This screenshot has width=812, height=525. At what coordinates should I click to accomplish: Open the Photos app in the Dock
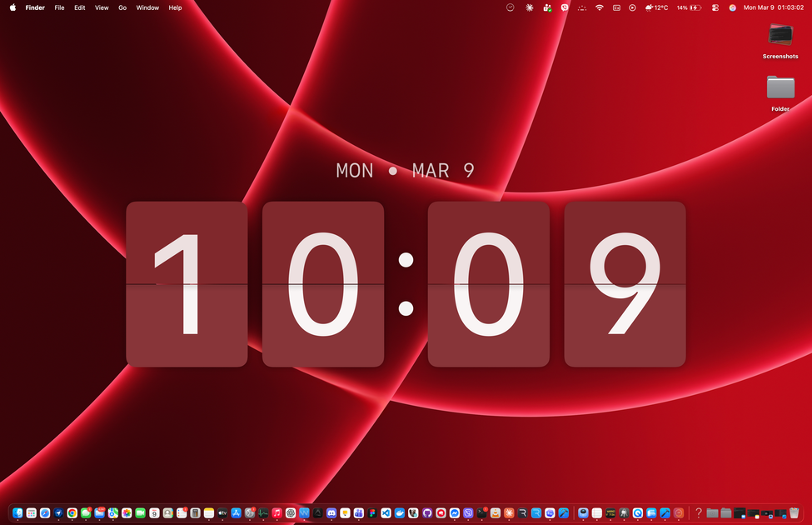point(127,513)
